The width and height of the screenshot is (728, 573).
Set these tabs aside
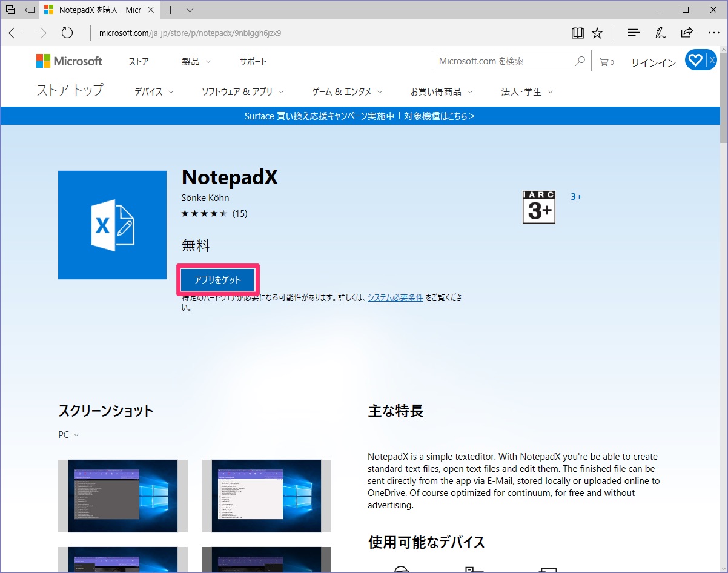[30, 10]
